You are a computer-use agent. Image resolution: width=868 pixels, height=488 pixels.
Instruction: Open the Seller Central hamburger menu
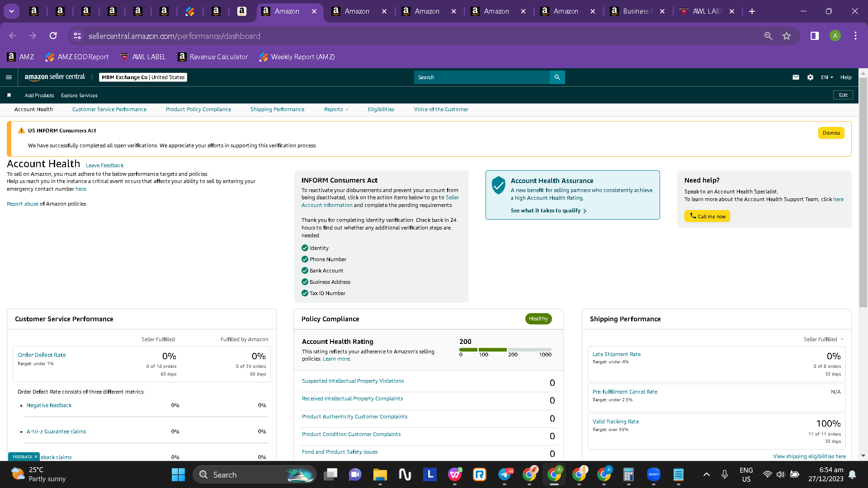(9, 77)
